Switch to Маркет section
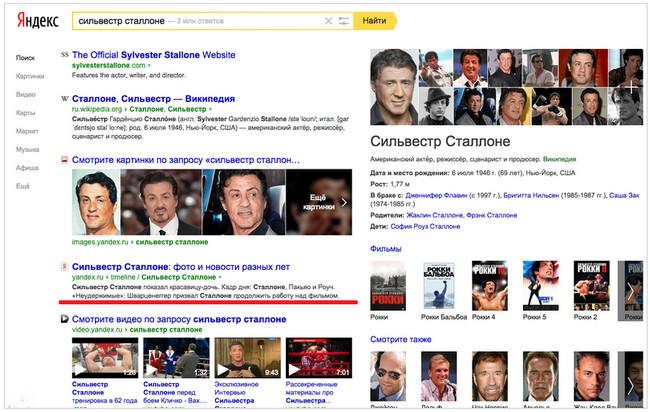 [x=27, y=131]
